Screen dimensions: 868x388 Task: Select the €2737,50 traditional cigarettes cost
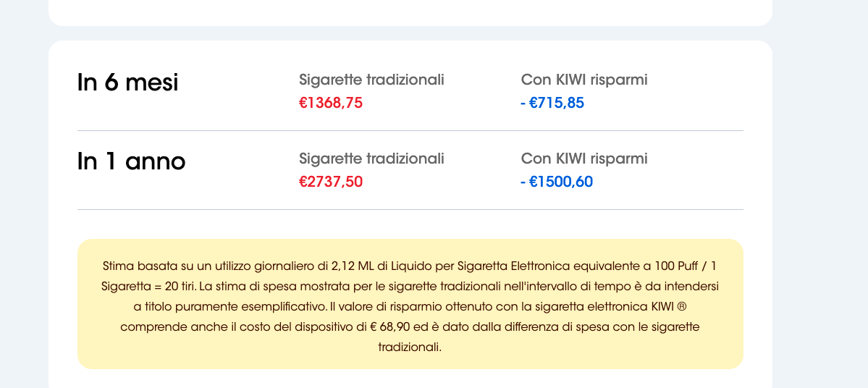tap(331, 182)
